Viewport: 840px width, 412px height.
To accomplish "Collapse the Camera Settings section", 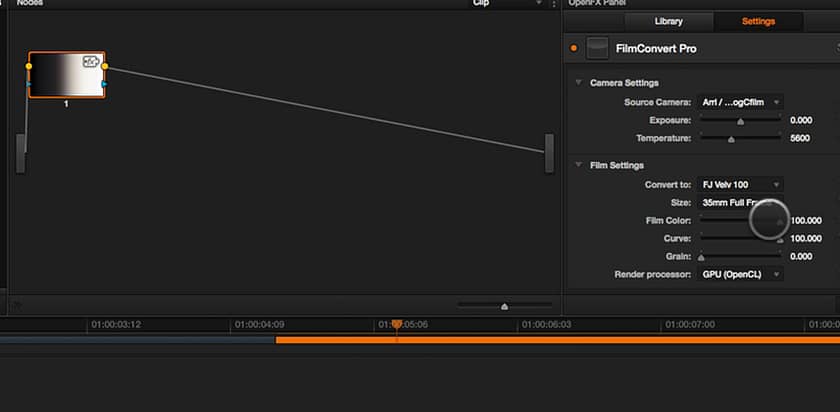I will [579, 83].
